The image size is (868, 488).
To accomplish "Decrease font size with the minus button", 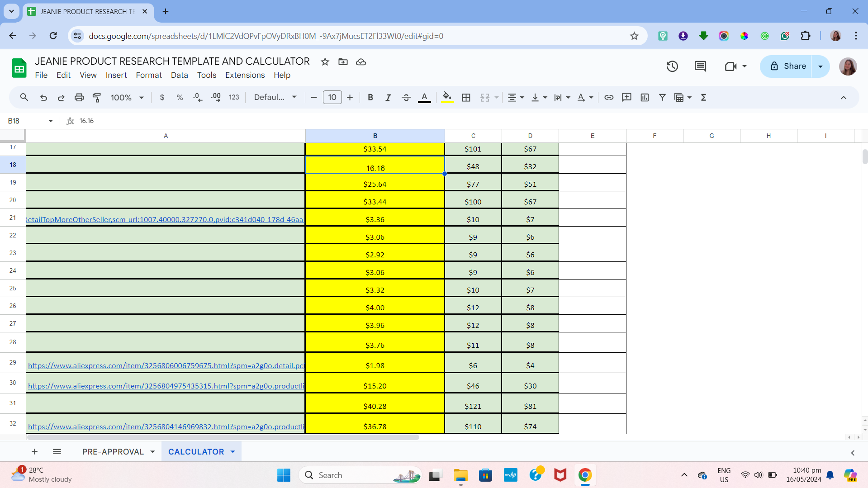I will click(314, 97).
